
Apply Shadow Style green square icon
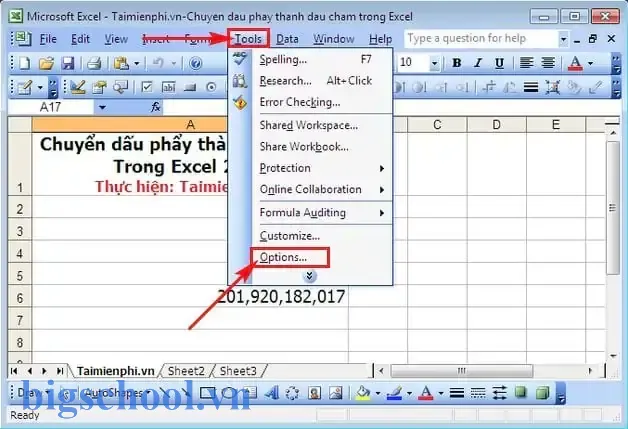521,393
